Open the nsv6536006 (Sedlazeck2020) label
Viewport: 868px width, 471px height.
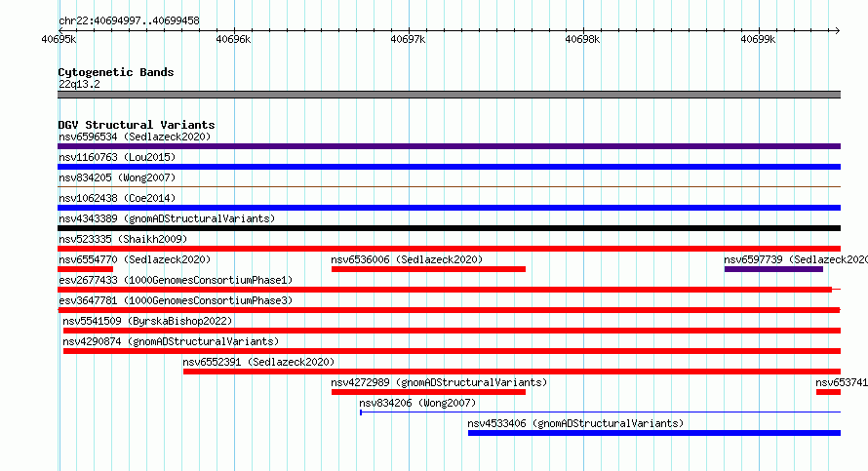407,259
